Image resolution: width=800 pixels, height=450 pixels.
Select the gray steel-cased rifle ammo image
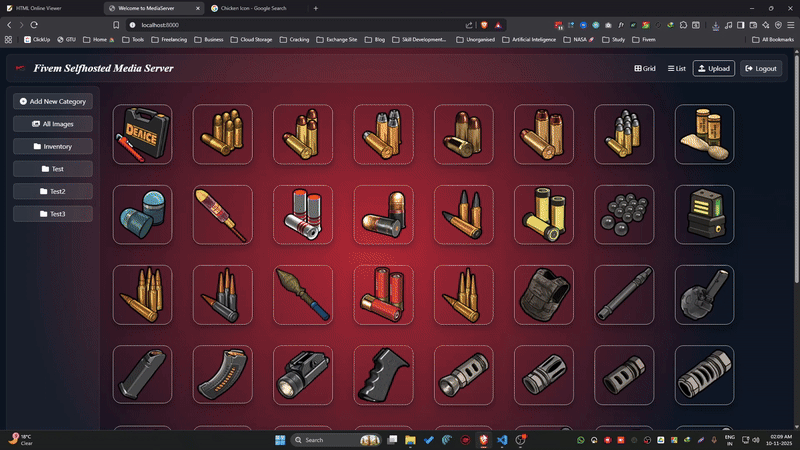tap(222, 295)
